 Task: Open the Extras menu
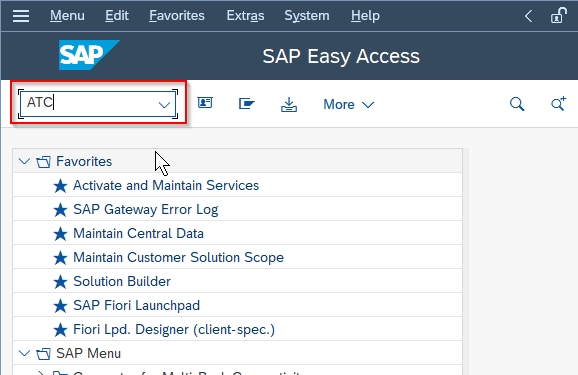click(245, 15)
